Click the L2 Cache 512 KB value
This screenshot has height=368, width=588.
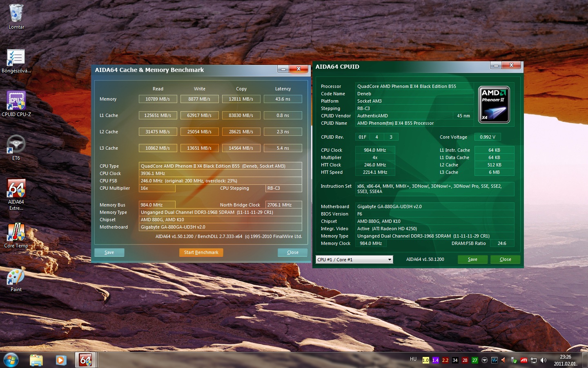[x=494, y=165]
